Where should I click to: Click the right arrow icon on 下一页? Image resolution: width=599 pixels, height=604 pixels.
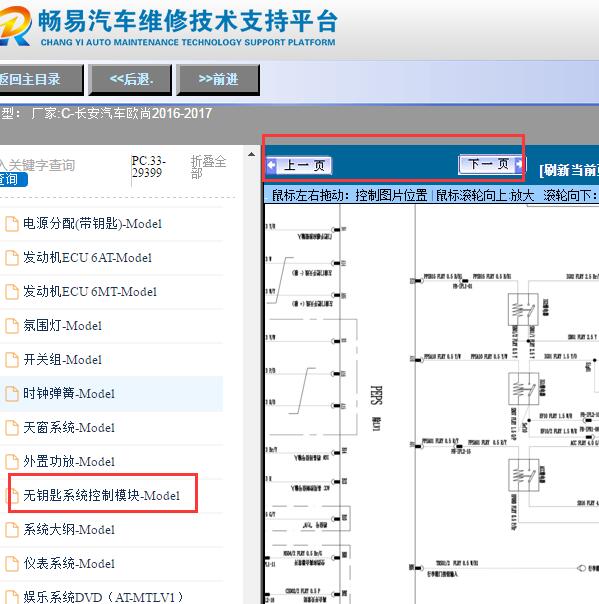click(520, 164)
